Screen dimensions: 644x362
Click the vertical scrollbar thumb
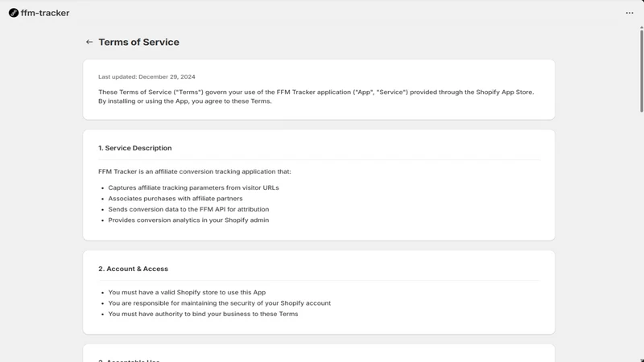(641, 70)
